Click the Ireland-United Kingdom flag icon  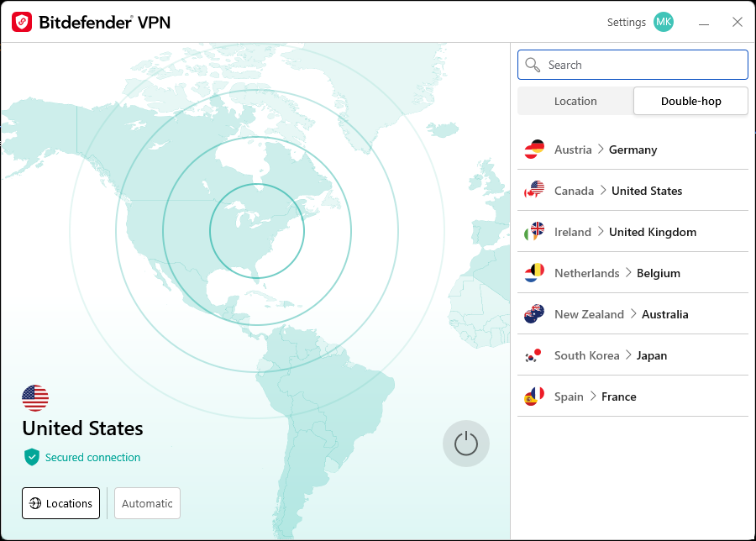pyautogui.click(x=534, y=232)
